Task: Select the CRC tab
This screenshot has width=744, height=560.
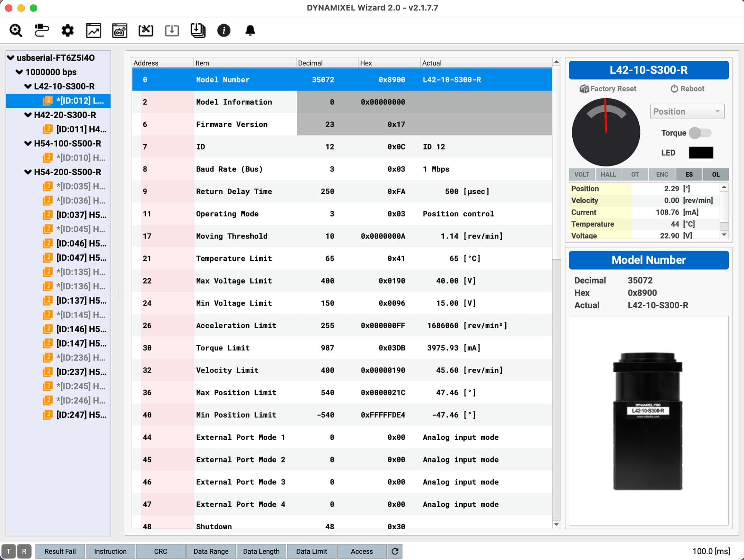Action: coord(160,551)
